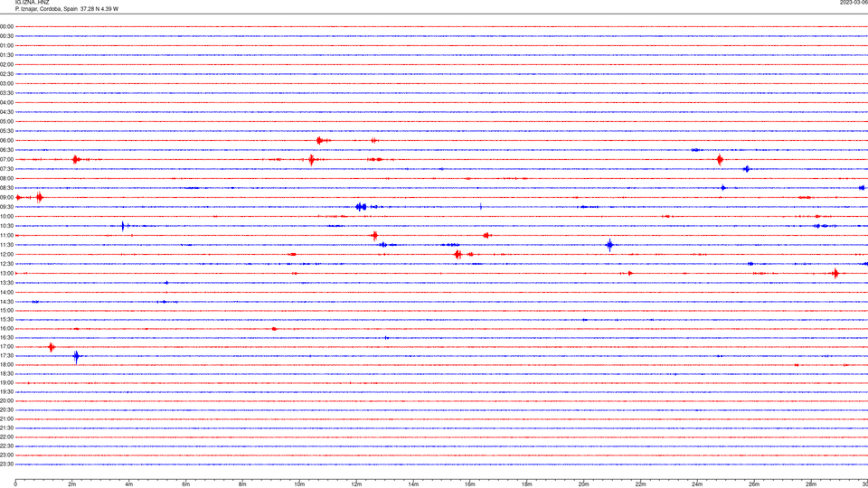Select the 07:00 trace time label
This screenshot has width=868, height=488.
coord(6,159)
